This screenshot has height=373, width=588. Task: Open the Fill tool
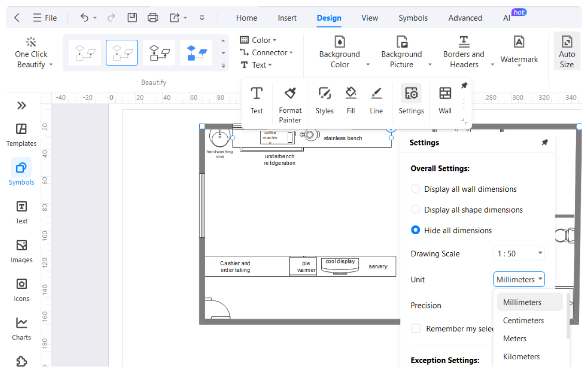(x=351, y=100)
